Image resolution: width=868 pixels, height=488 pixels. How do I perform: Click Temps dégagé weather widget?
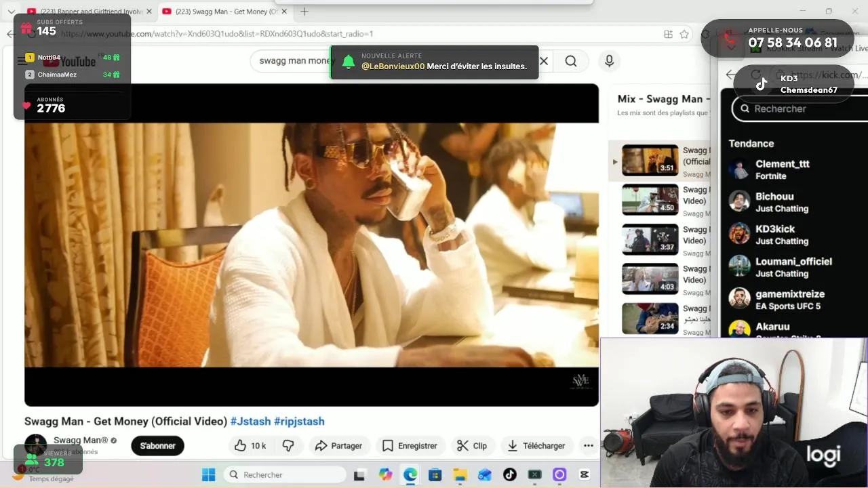point(44,474)
